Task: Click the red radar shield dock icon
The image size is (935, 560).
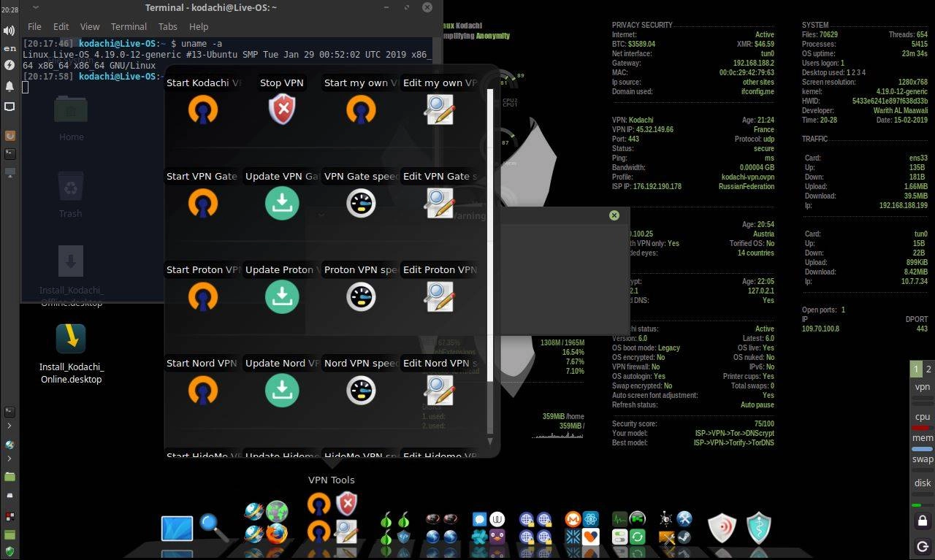Action: pyautogui.click(x=722, y=528)
